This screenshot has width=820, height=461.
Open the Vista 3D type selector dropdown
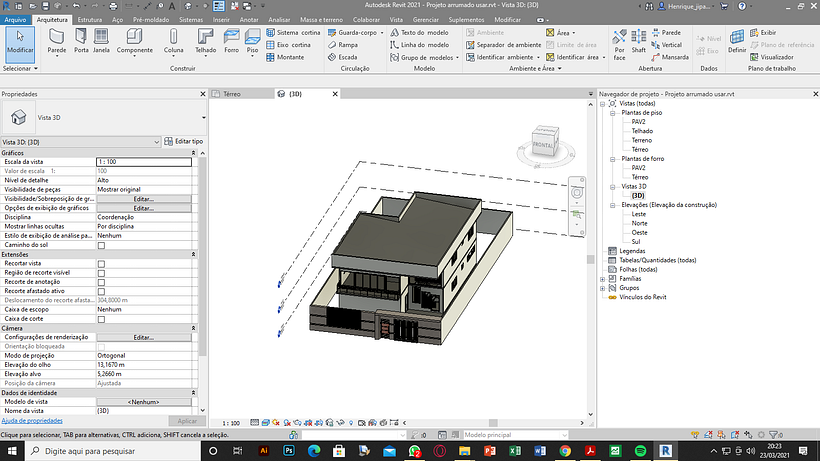click(204, 117)
